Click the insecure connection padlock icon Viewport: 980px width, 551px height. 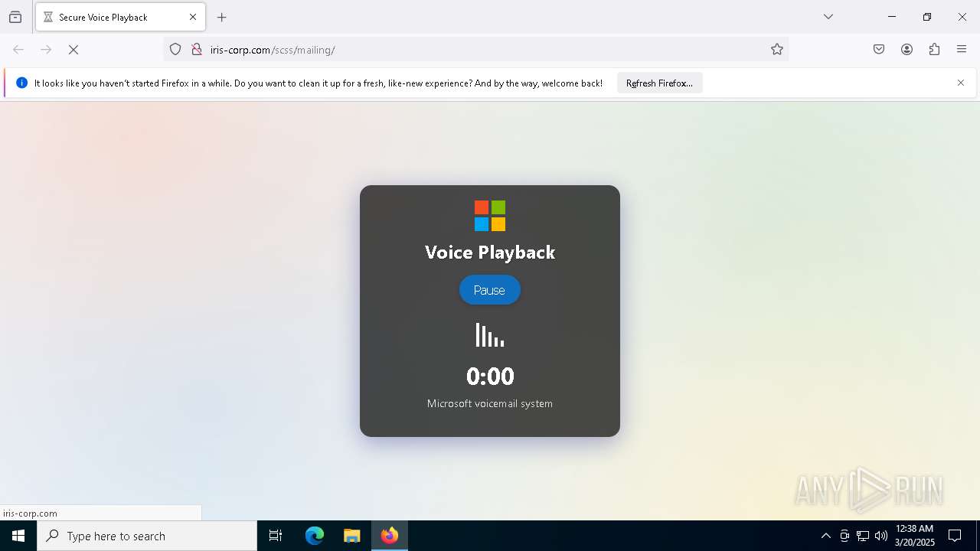197,50
